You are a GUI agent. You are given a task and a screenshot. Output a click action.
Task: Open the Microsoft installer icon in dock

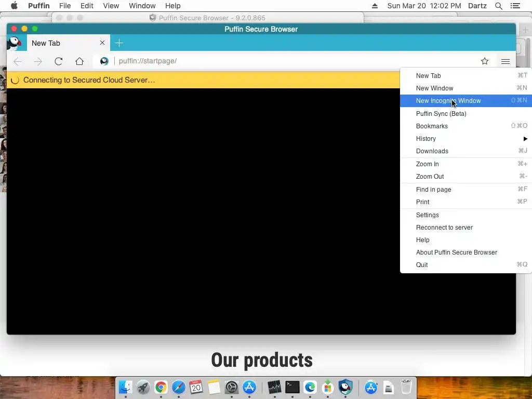(x=327, y=387)
